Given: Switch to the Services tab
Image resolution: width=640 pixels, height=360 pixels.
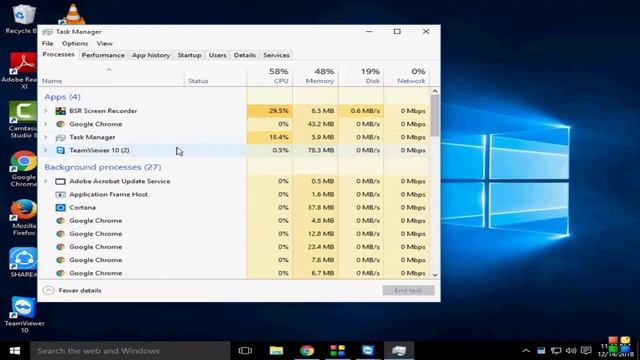Looking at the screenshot, I should pyautogui.click(x=276, y=55).
